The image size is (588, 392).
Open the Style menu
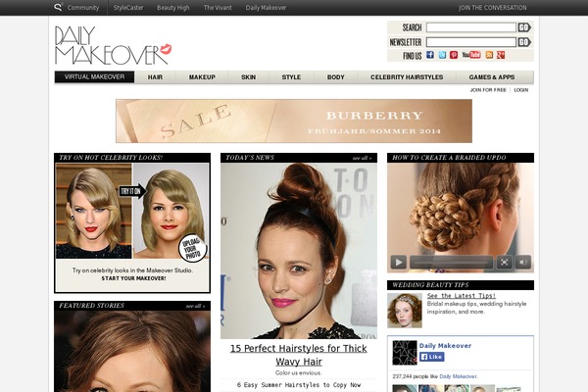tap(291, 76)
